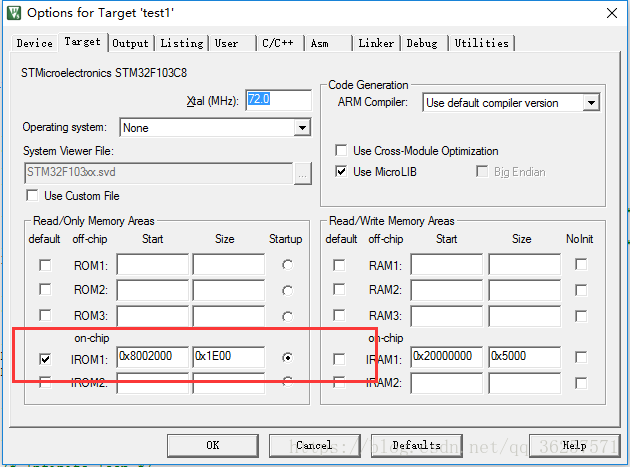Check the RAM2 default checkbox
Image resolution: width=630 pixels, height=467 pixels.
(x=339, y=290)
